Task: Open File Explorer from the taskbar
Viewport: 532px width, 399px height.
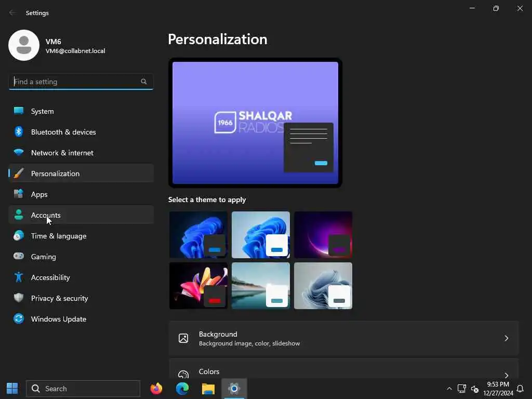Action: click(208, 389)
